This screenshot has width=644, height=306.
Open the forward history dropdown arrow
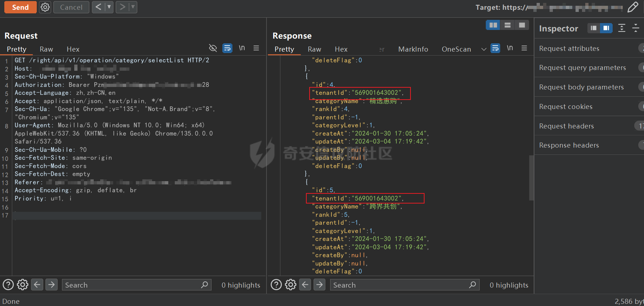click(x=133, y=7)
